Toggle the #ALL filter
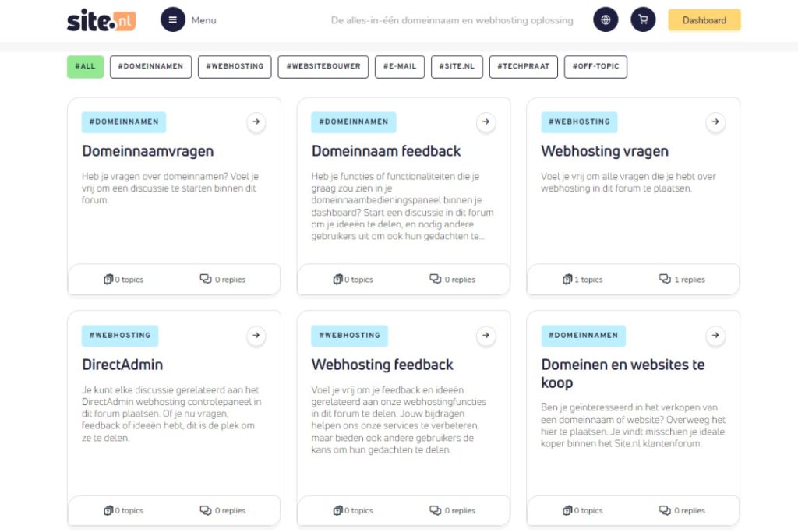The width and height of the screenshot is (798, 532). (x=84, y=66)
